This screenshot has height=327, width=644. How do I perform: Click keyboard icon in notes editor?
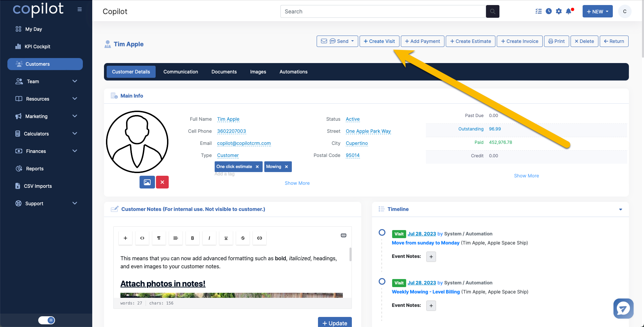pos(343,235)
